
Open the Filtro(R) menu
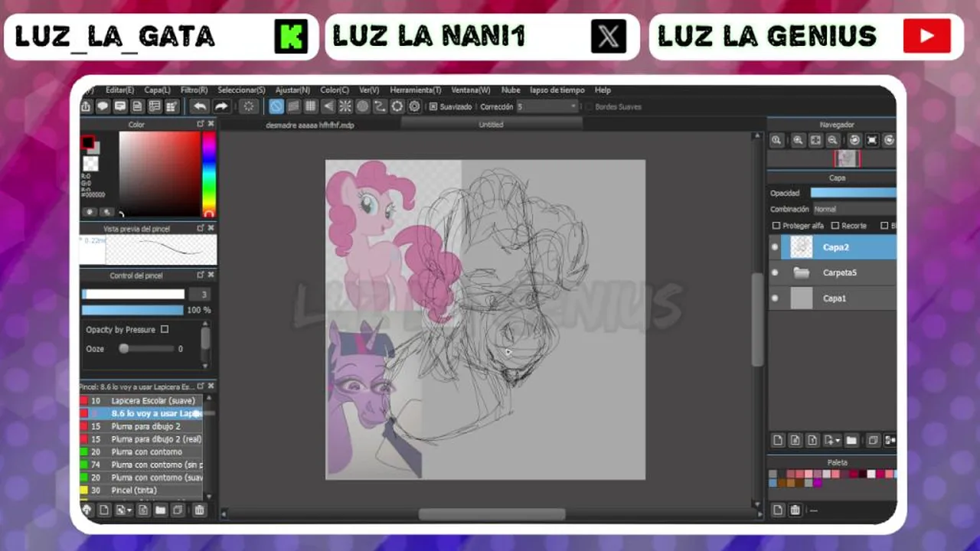pos(194,90)
